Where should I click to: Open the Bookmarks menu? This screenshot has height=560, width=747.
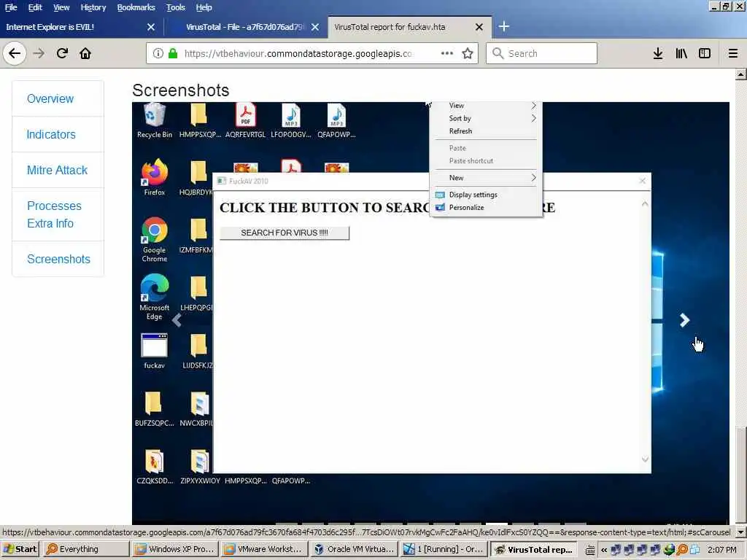[x=136, y=7]
